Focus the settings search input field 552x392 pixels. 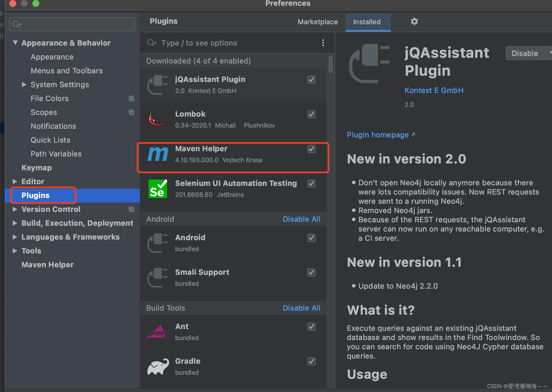click(72, 24)
